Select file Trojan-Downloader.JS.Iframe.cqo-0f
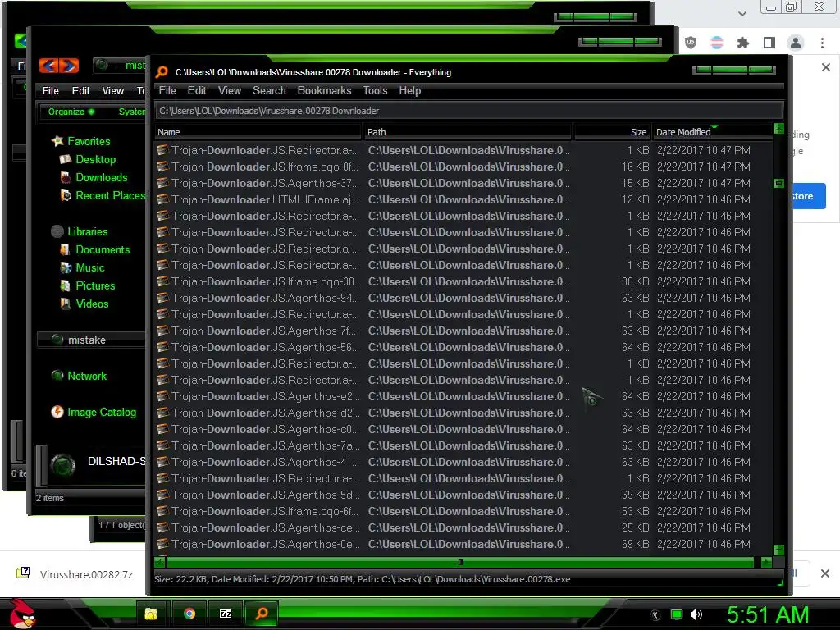This screenshot has height=630, width=840. point(463,167)
